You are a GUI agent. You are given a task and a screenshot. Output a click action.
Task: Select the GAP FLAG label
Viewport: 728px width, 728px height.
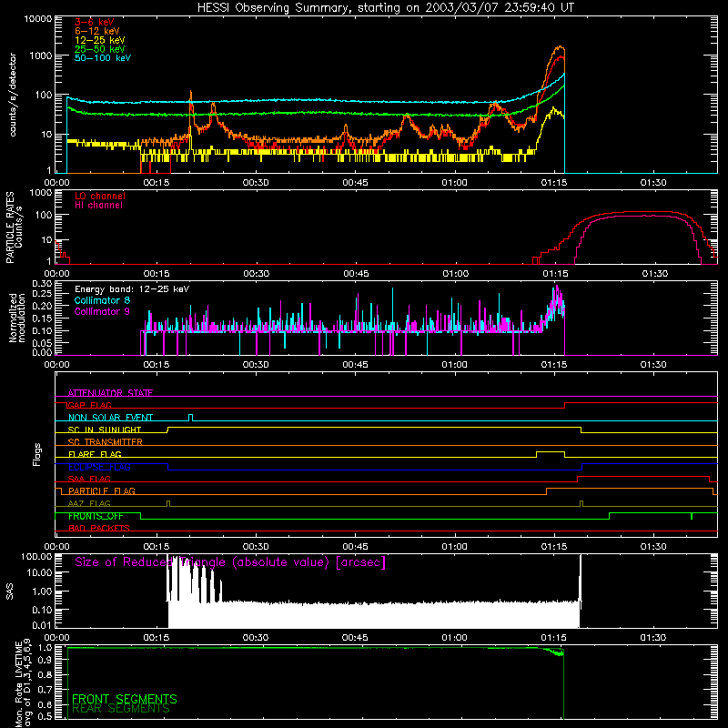point(89,405)
